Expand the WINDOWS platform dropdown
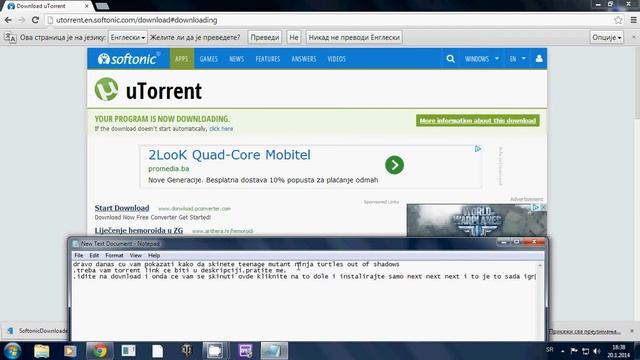The height and width of the screenshot is (360, 640). click(482, 59)
